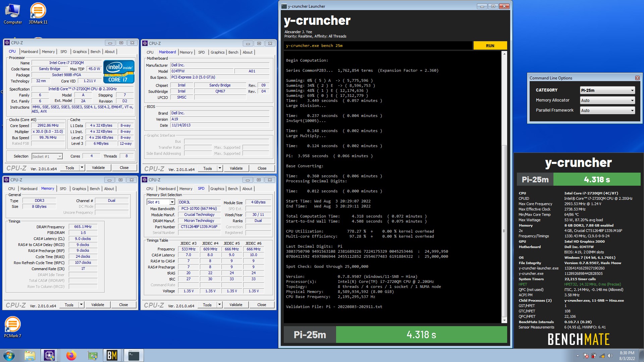Image resolution: width=644 pixels, height=362 pixels.
Task: Open the BenchMate BM taskbar icon
Action: tap(112, 356)
